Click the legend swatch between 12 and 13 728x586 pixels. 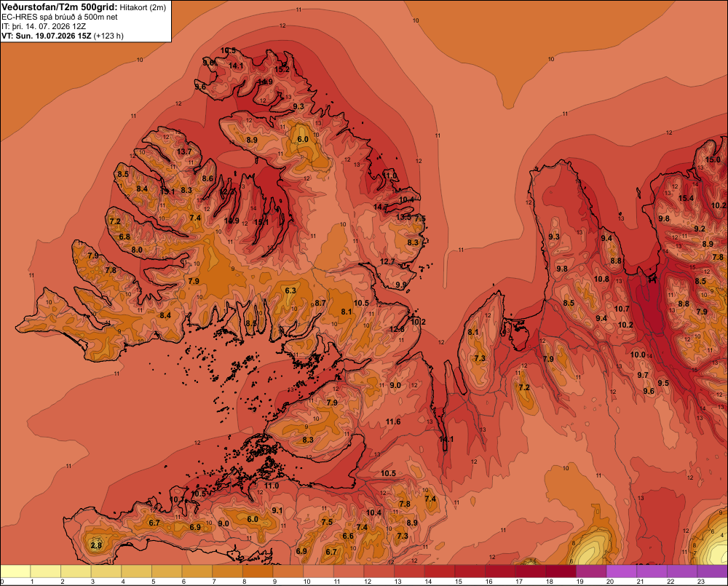(379, 571)
